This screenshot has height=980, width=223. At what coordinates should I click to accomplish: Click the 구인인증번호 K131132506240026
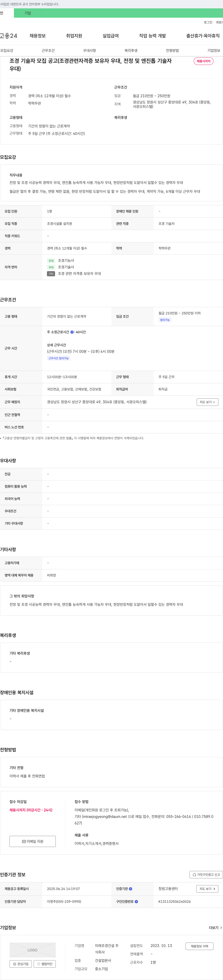(175, 901)
